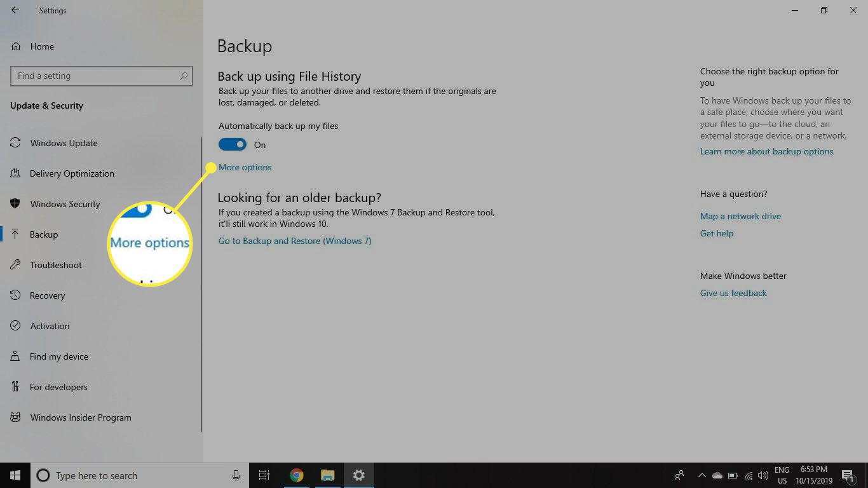Click the Windows Insider Program cat icon
The image size is (868, 488).
[x=16, y=417]
